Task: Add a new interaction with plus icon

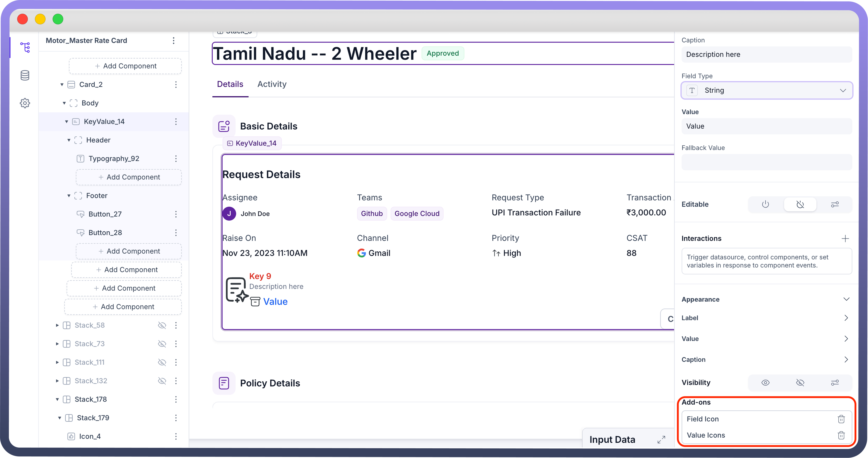Action: (845, 239)
